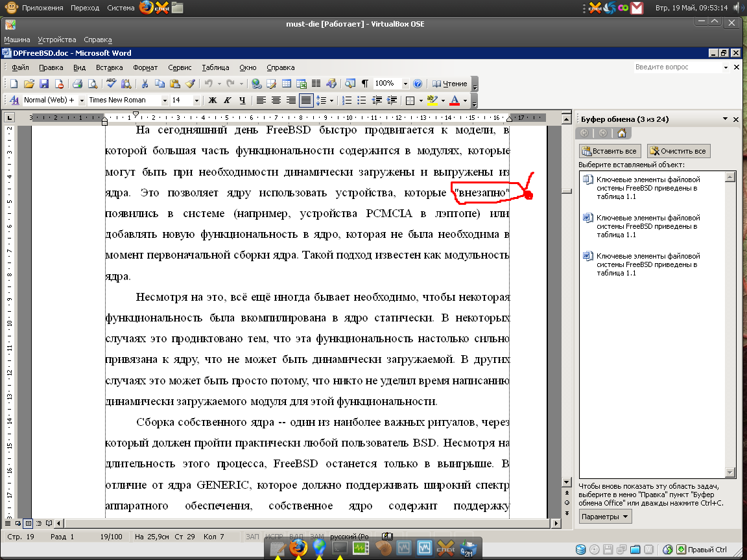The height and width of the screenshot is (560, 747).
Task: Open the Times New Roman font dropdown
Action: pyautogui.click(x=165, y=100)
